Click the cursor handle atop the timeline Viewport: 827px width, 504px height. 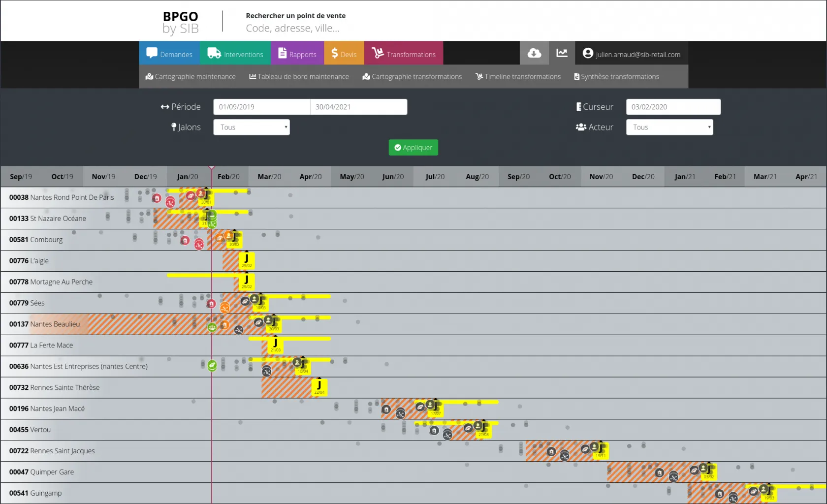(212, 168)
